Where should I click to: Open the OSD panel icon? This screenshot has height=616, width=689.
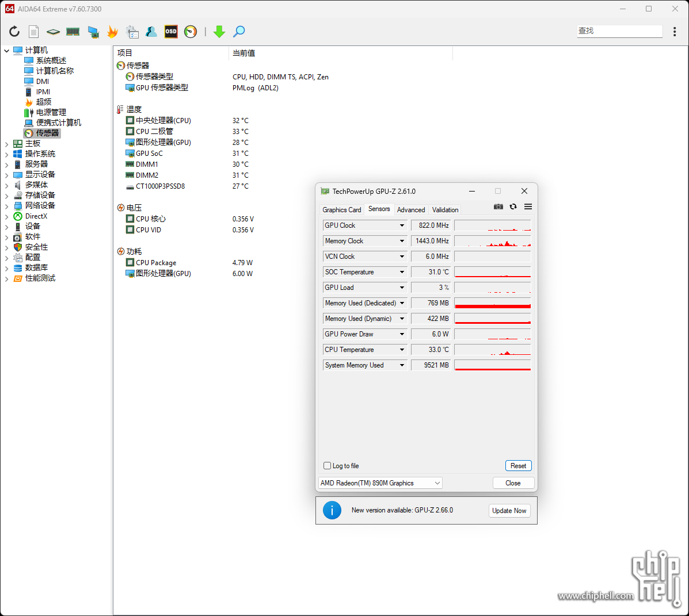[171, 32]
